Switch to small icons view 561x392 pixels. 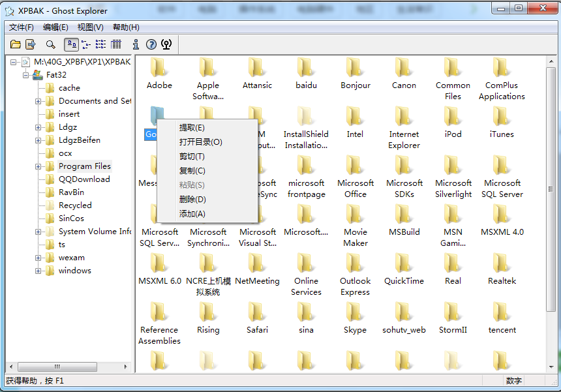tap(86, 44)
